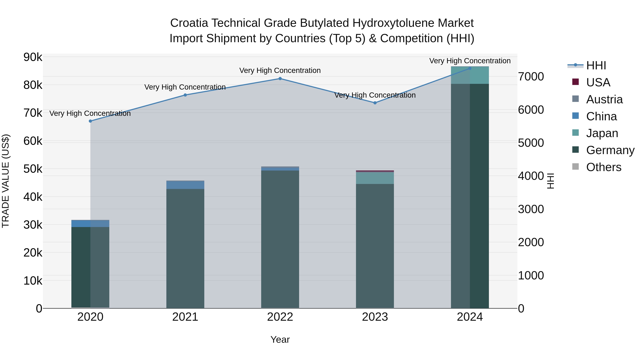The width and height of the screenshot is (644, 362).
Task: Click the Germany dark green swatch
Action: click(x=575, y=149)
